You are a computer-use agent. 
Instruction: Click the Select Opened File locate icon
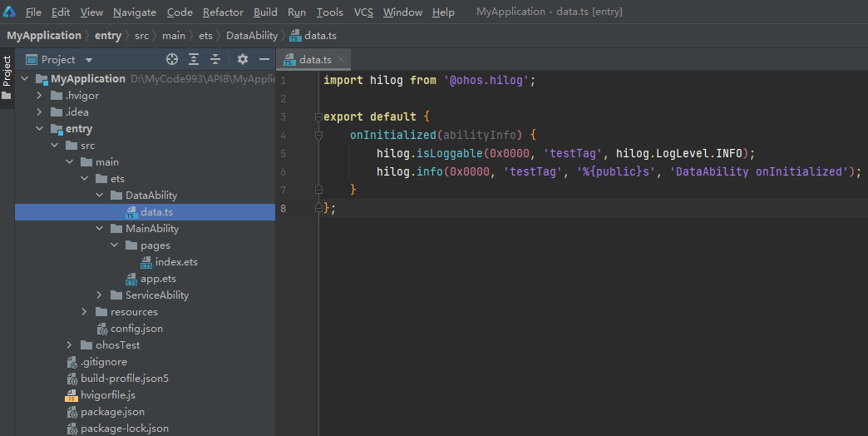click(x=172, y=59)
